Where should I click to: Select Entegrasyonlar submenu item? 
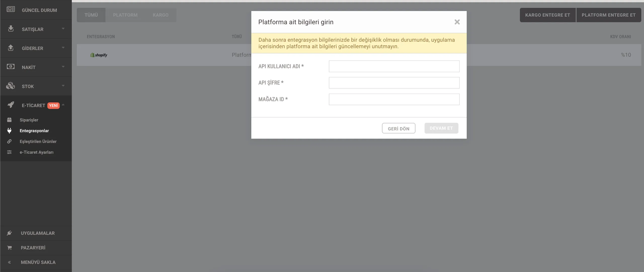pyautogui.click(x=36, y=131)
